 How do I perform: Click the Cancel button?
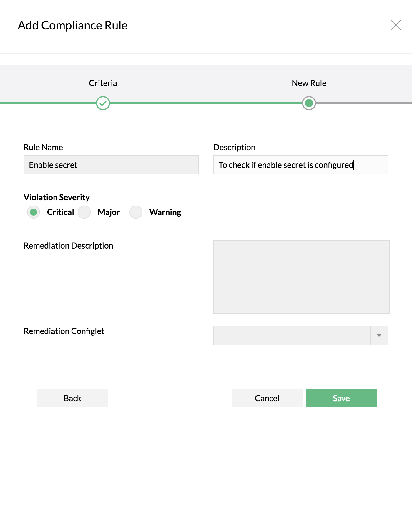(267, 398)
